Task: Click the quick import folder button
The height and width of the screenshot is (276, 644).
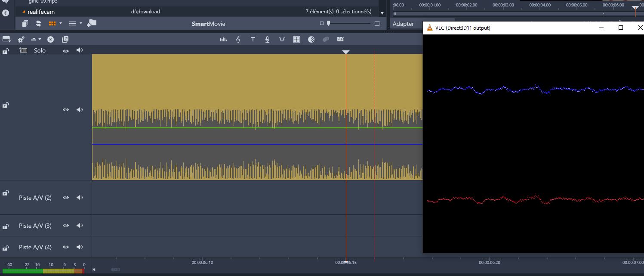Action: tap(91, 23)
